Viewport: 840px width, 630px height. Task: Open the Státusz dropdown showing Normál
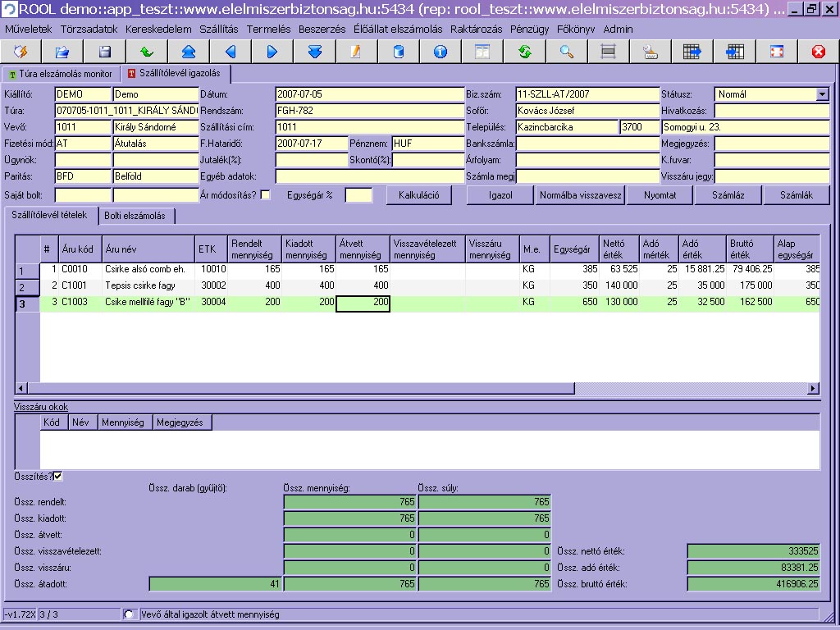click(823, 94)
